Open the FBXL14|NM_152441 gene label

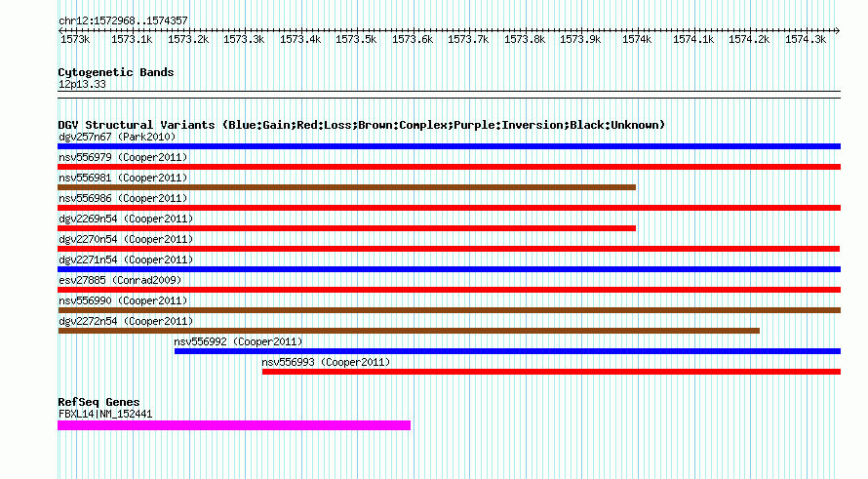[105, 414]
